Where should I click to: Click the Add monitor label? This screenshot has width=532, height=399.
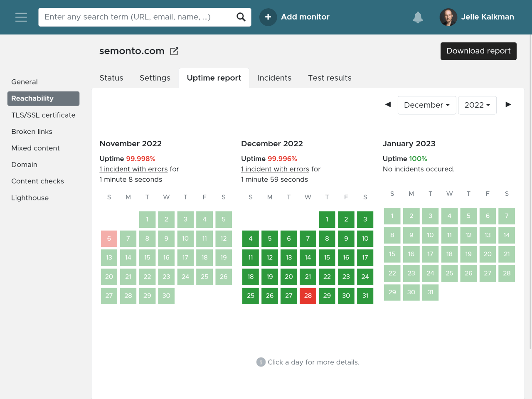(305, 17)
